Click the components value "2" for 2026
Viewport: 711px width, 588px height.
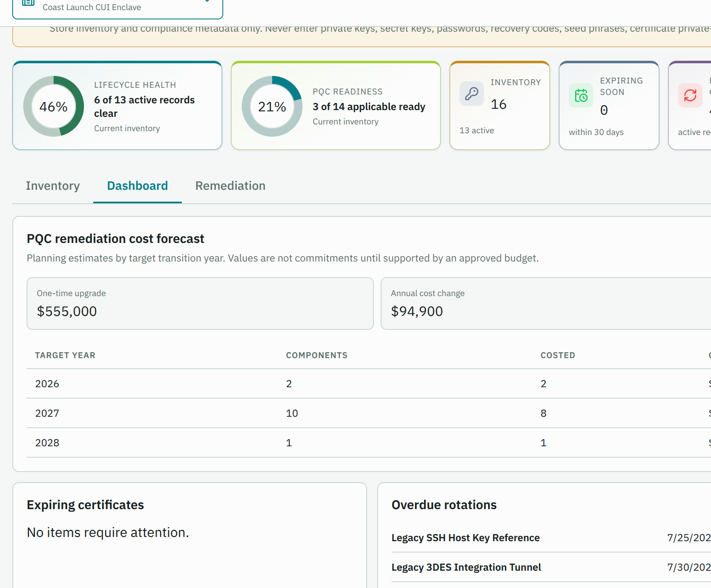click(289, 383)
